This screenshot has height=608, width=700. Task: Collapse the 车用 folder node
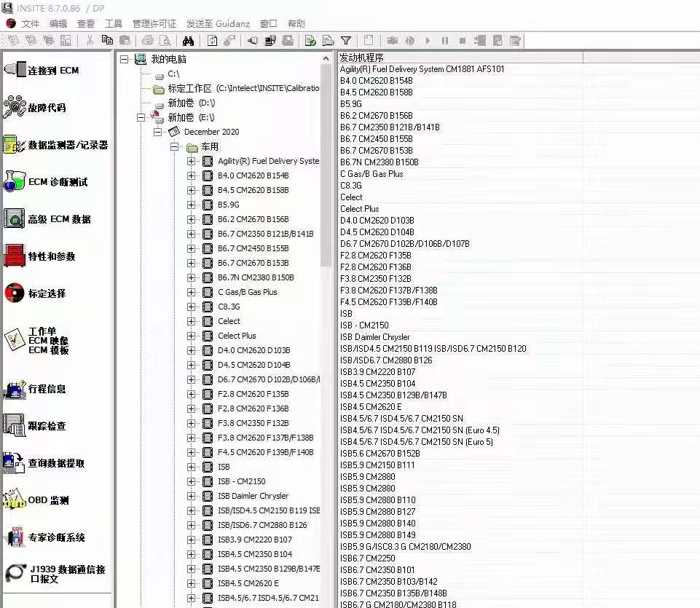click(175, 147)
